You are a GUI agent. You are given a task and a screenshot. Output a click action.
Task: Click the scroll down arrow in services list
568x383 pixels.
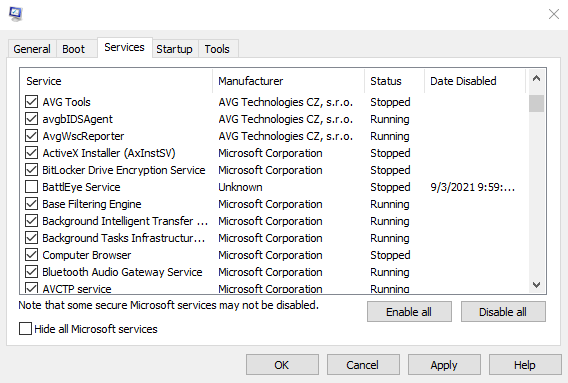point(536,285)
